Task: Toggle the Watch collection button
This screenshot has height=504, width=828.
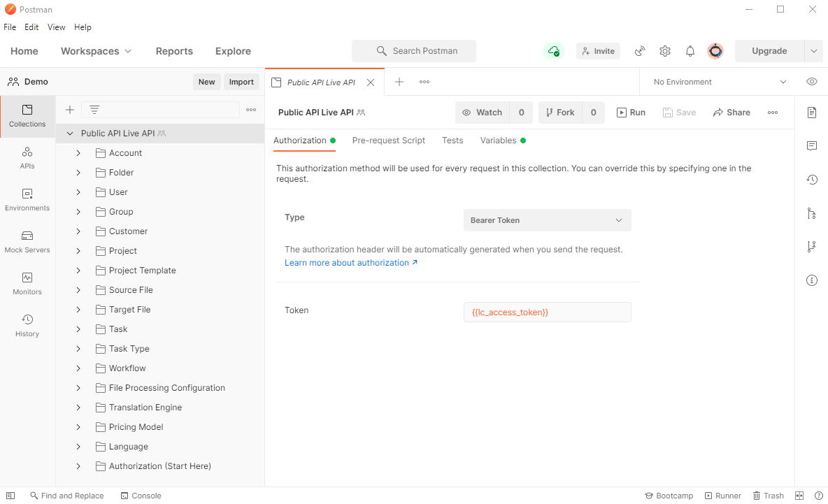Action: click(483, 113)
